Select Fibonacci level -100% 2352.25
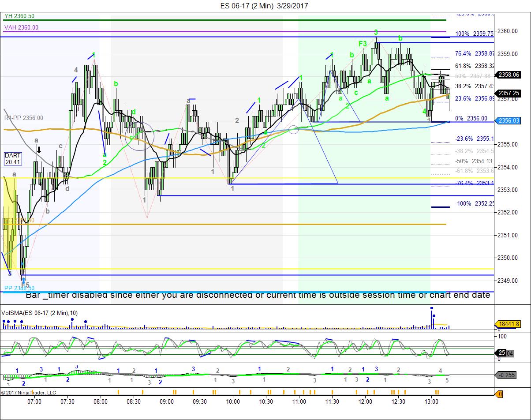 coord(475,203)
